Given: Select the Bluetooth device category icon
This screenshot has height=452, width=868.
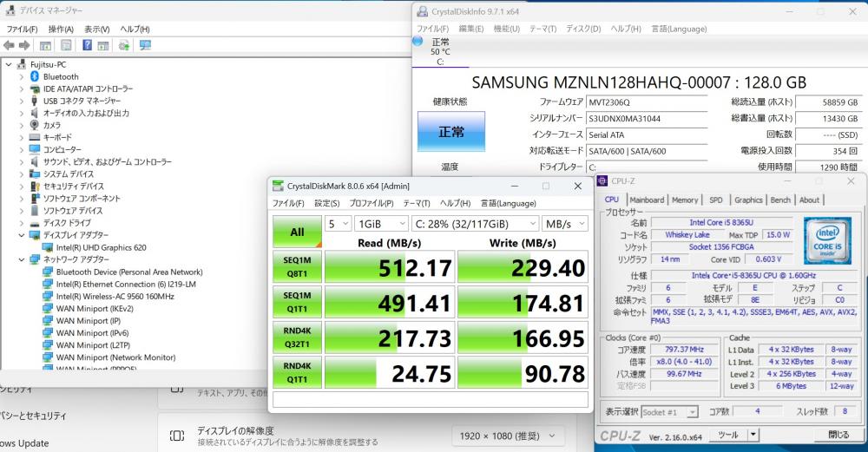Looking at the screenshot, I should pyautogui.click(x=35, y=76).
